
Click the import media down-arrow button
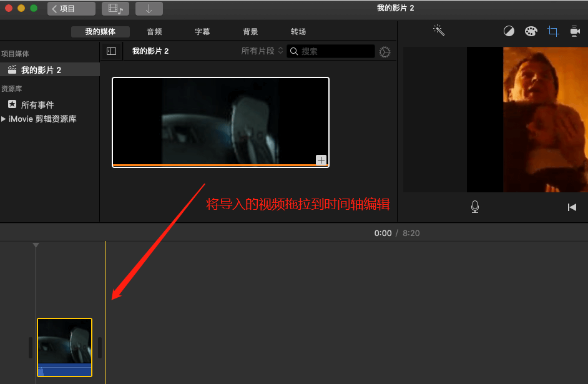click(149, 9)
